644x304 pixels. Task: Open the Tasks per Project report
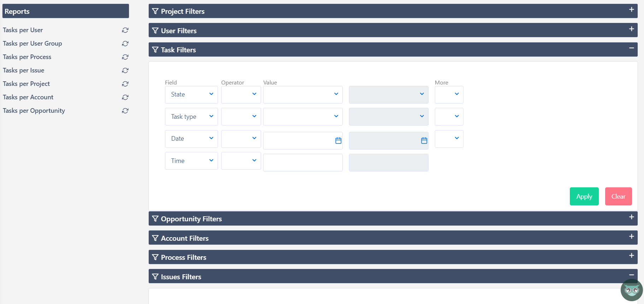pos(26,84)
